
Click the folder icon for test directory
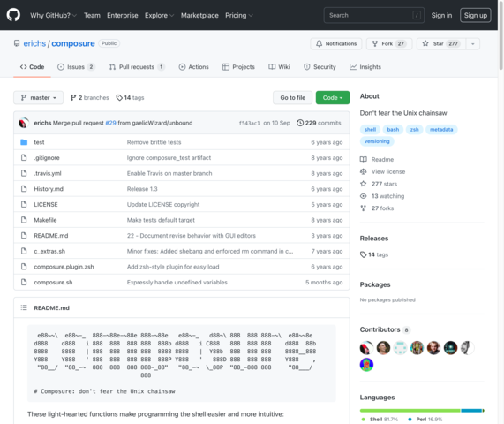point(24,142)
